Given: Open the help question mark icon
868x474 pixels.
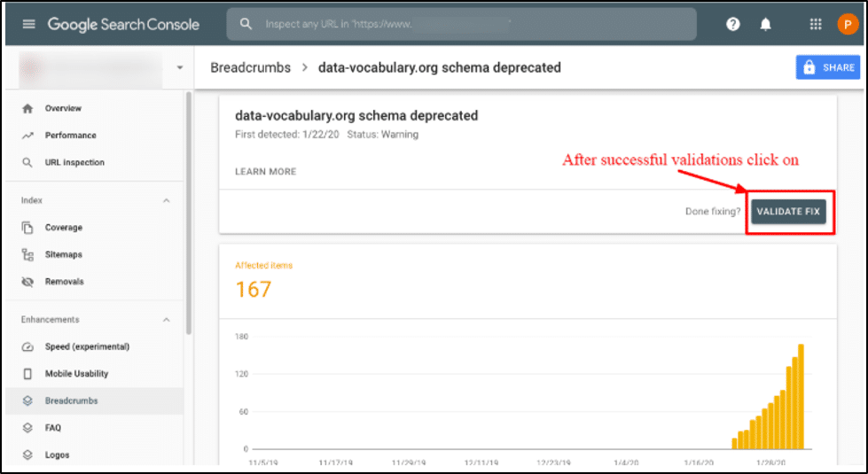Looking at the screenshot, I should click(733, 24).
